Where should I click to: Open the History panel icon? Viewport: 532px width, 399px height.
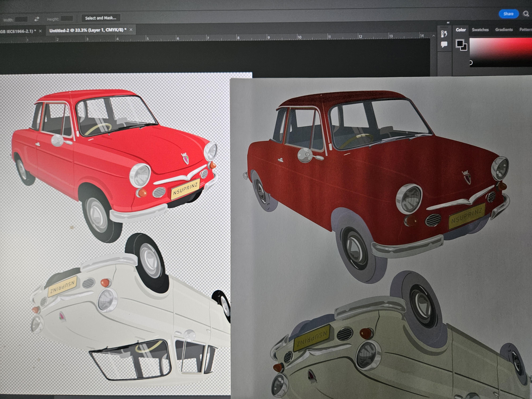444,34
